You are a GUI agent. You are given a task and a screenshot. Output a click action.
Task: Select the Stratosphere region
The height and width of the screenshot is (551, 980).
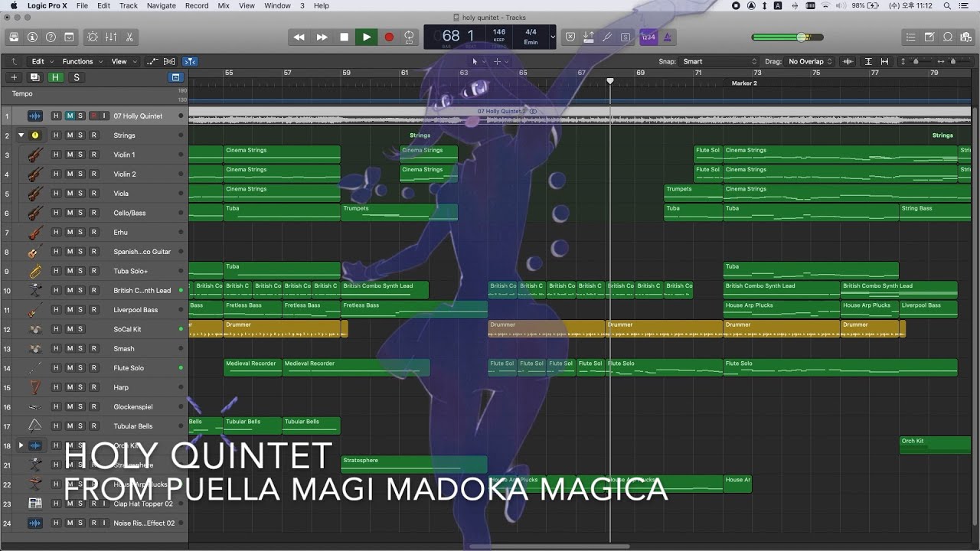(x=414, y=465)
